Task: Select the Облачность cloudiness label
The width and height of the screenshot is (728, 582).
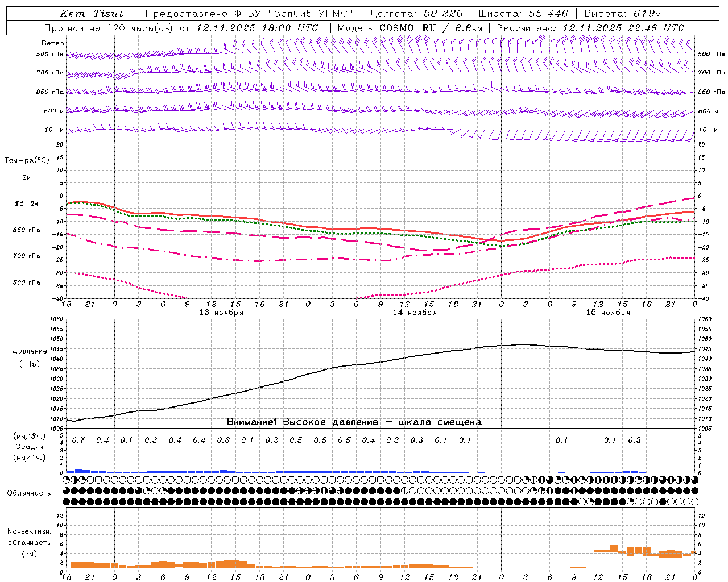Action: (x=28, y=493)
